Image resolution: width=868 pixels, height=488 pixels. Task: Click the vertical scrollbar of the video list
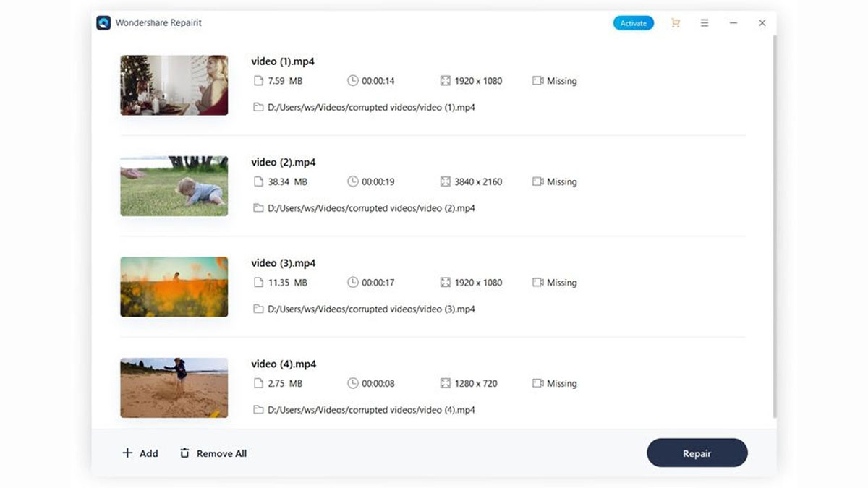[x=774, y=224]
